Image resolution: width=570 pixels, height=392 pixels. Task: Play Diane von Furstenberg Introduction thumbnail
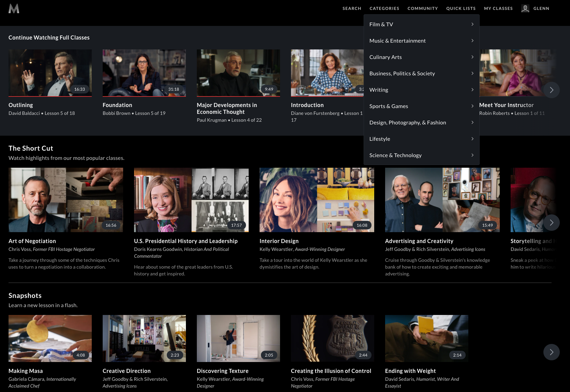point(327,73)
